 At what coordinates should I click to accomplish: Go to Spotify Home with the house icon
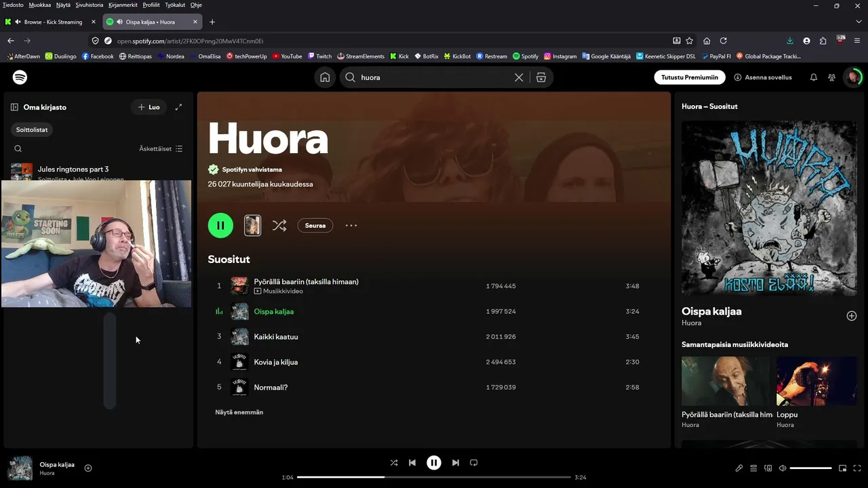(325, 77)
